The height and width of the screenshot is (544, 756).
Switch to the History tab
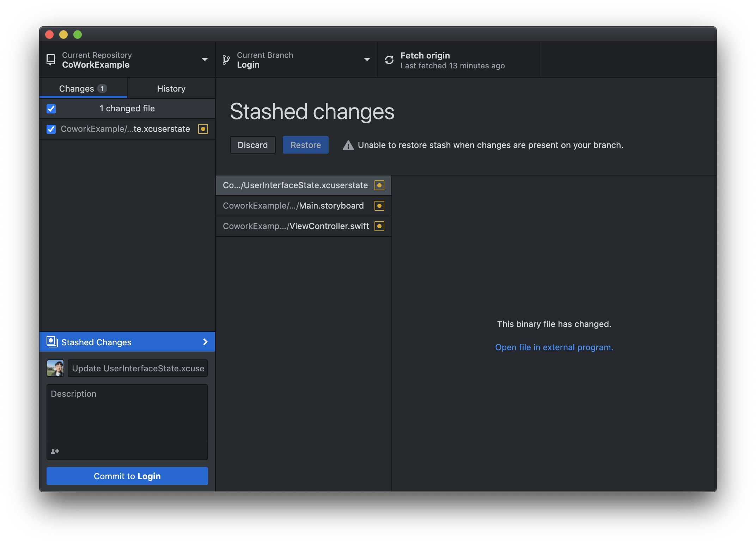[x=171, y=88]
